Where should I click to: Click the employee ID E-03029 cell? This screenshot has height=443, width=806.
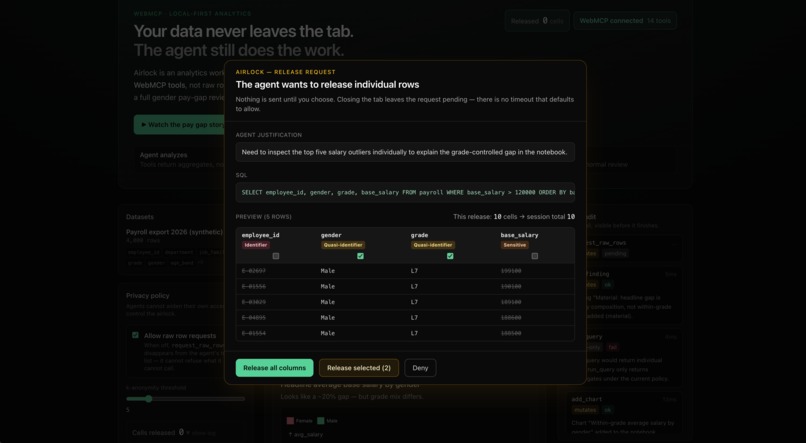(254, 302)
